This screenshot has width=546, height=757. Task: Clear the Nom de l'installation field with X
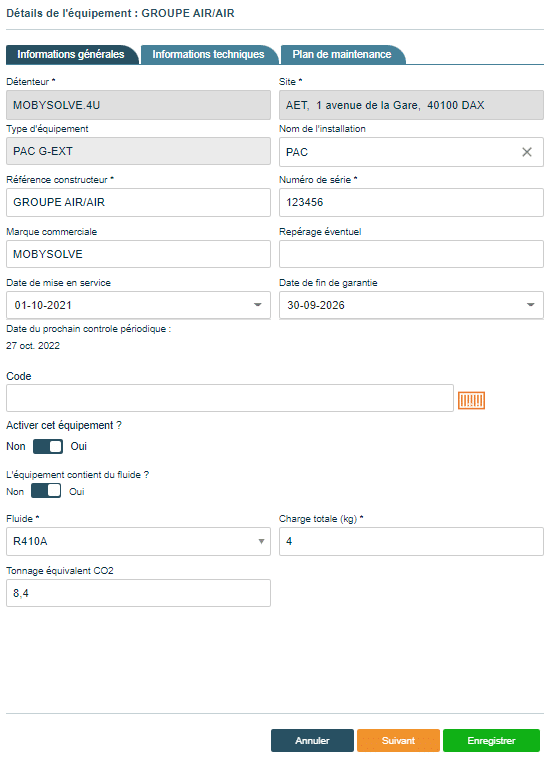(x=527, y=152)
